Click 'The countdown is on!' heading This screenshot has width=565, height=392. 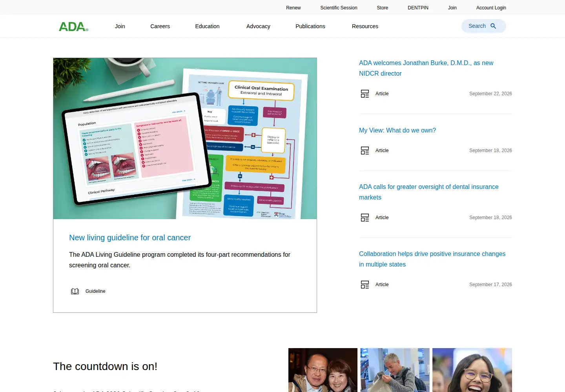(105, 367)
